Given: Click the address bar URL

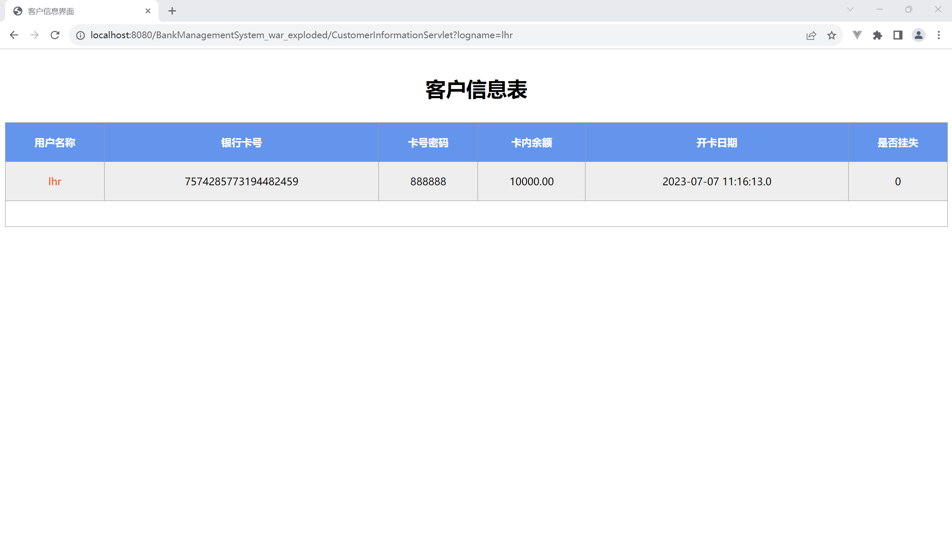Looking at the screenshot, I should tap(301, 35).
